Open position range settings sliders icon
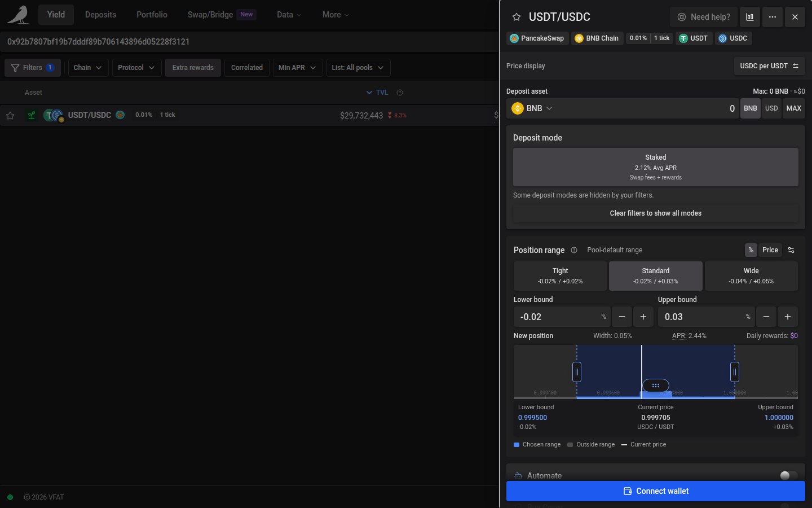 [x=791, y=250]
